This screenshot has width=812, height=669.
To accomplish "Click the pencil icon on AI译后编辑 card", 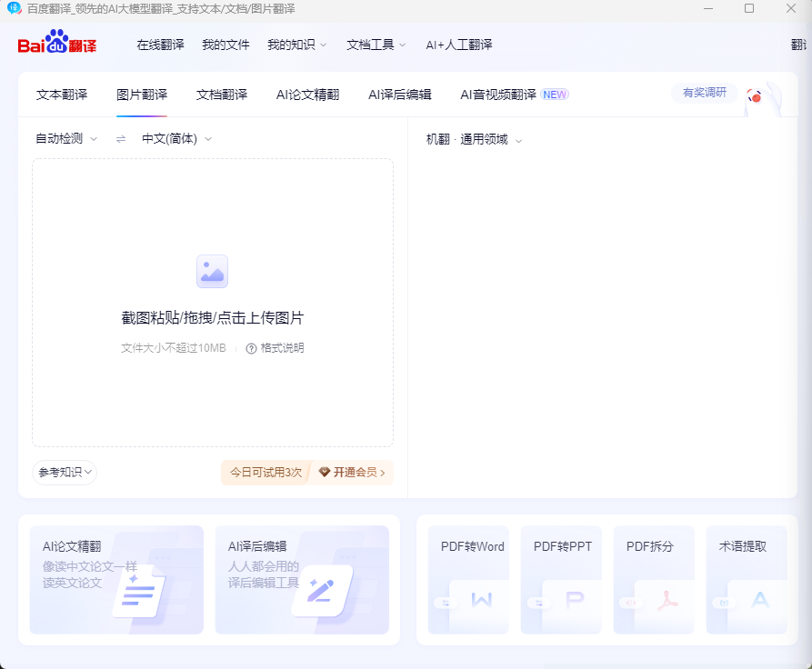I will [x=322, y=591].
